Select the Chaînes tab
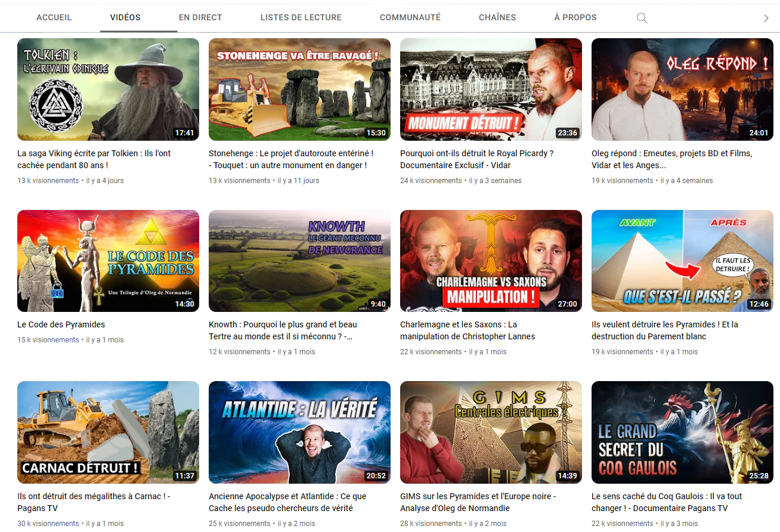The image size is (780, 532). coord(497,17)
